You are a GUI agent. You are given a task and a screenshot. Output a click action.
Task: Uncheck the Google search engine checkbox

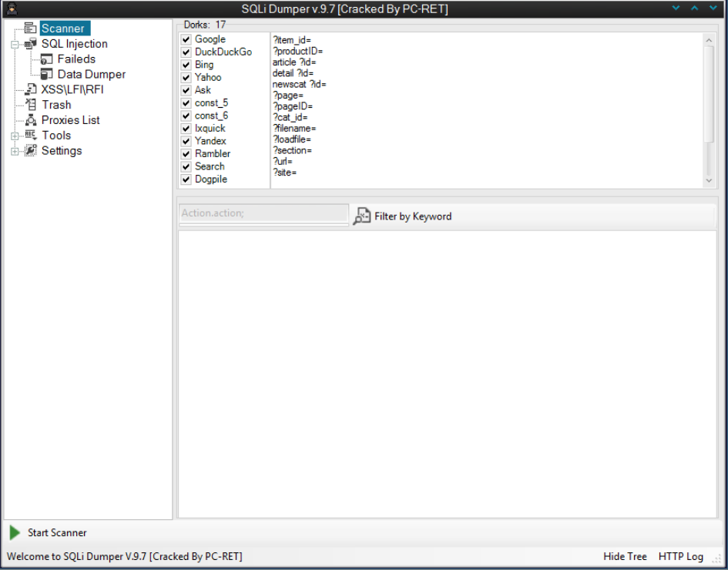pyautogui.click(x=186, y=39)
